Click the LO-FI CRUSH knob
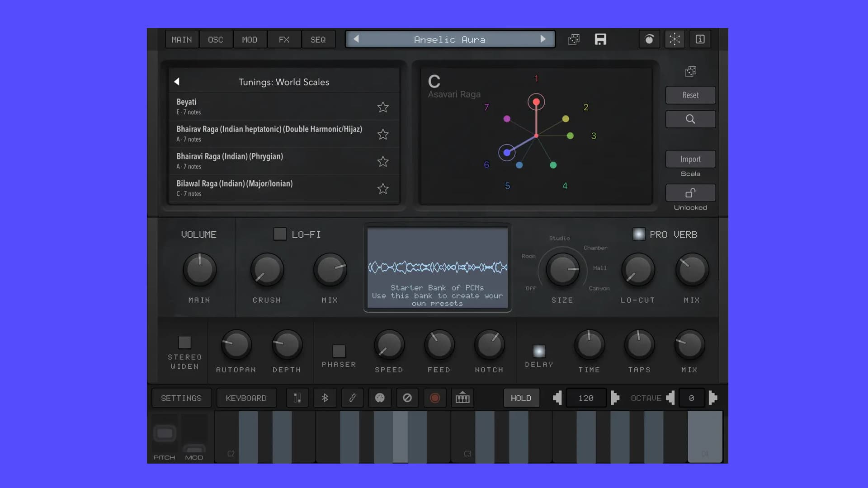The width and height of the screenshot is (868, 488). 267,270
